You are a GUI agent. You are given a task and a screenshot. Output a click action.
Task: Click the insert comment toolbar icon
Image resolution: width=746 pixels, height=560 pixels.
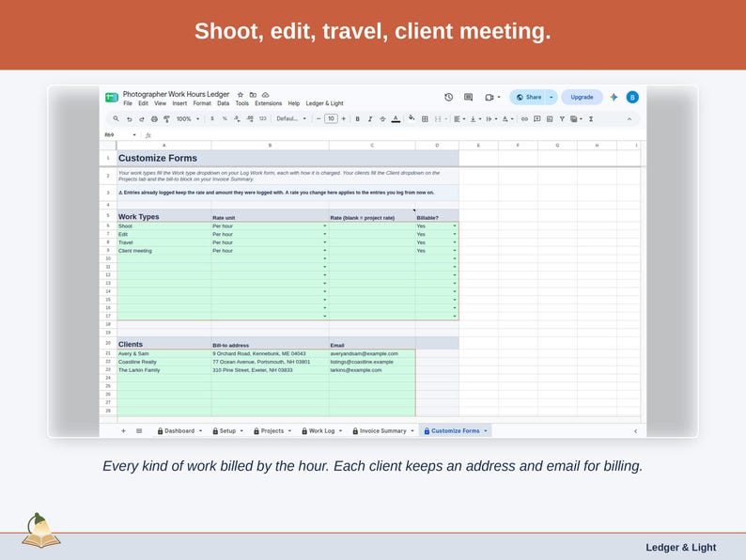pyautogui.click(x=537, y=119)
